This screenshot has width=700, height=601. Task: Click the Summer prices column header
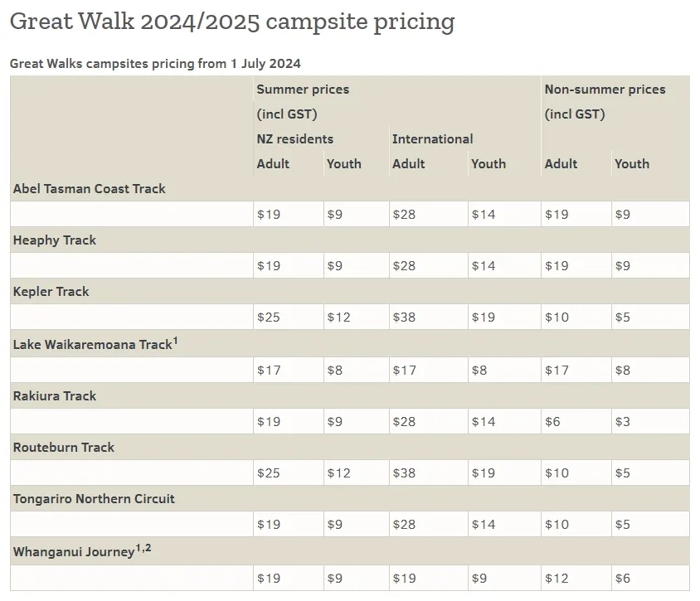pyautogui.click(x=303, y=90)
